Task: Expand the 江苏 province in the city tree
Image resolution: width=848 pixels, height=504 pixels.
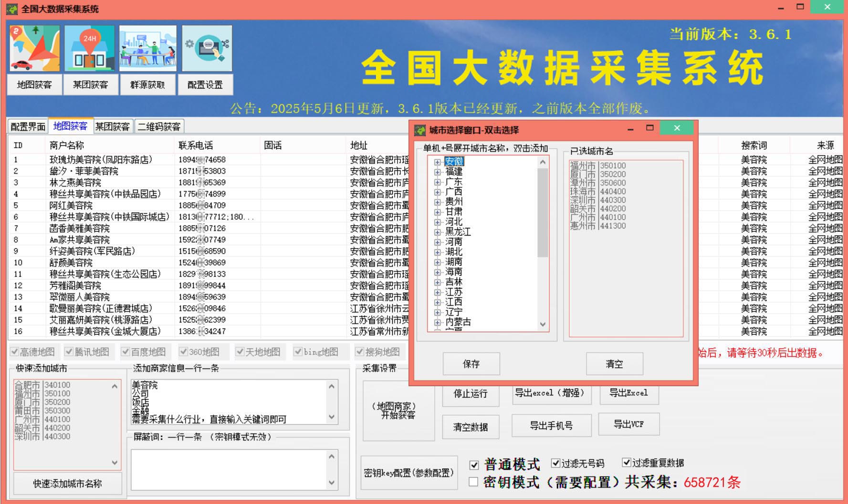Action: [x=437, y=292]
